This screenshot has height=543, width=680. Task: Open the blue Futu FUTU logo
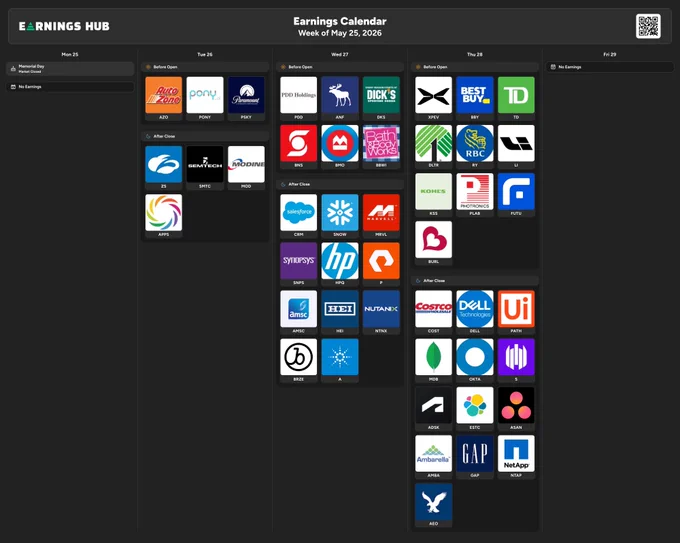pyautogui.click(x=516, y=191)
